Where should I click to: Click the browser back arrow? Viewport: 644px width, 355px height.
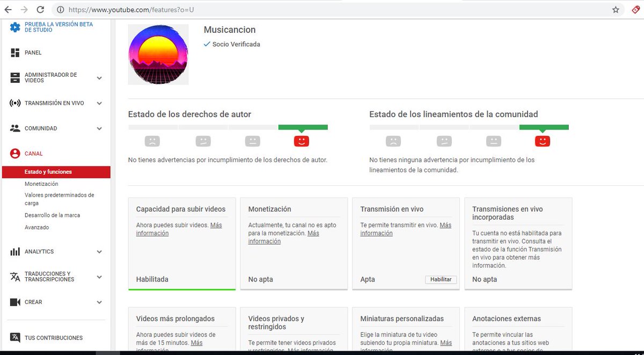click(x=8, y=10)
